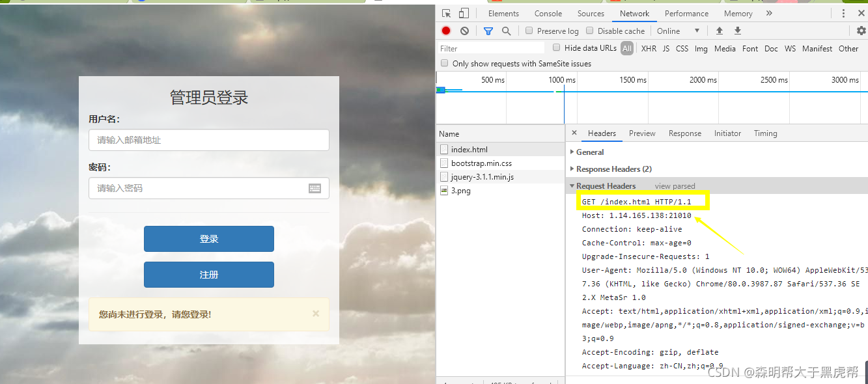Show more DevTools tabs chevron
This screenshot has height=384, width=868.
tap(769, 13)
